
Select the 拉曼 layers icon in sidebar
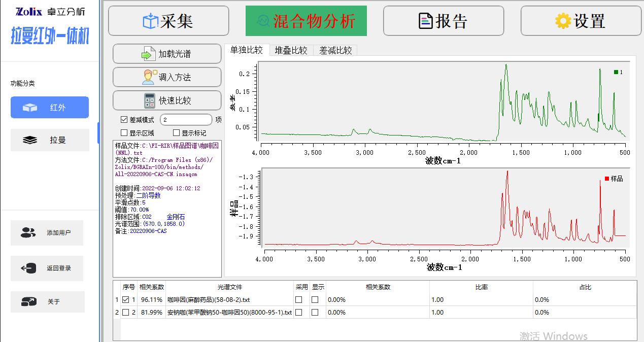(x=30, y=140)
